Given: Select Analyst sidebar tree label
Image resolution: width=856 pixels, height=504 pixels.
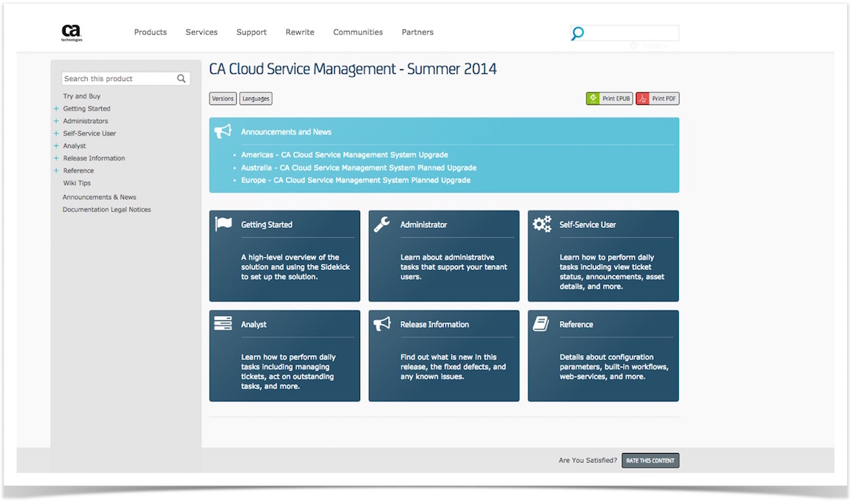Looking at the screenshot, I should [x=75, y=146].
